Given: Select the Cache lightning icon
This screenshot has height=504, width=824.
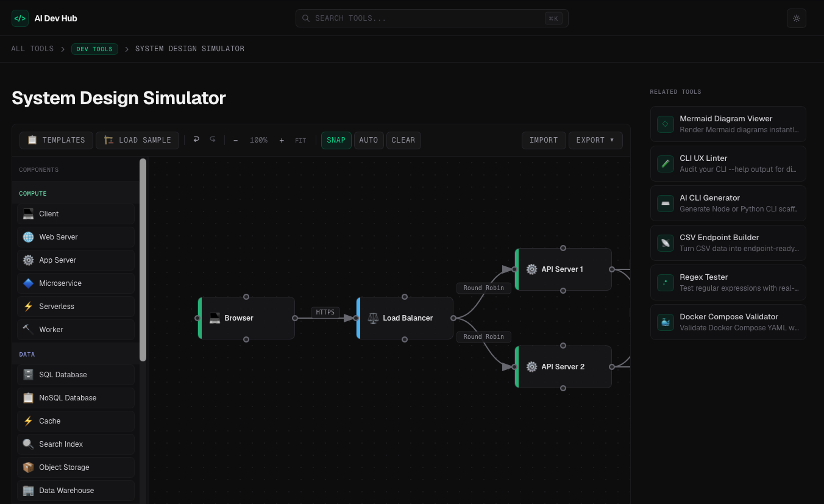Looking at the screenshot, I should coord(28,421).
